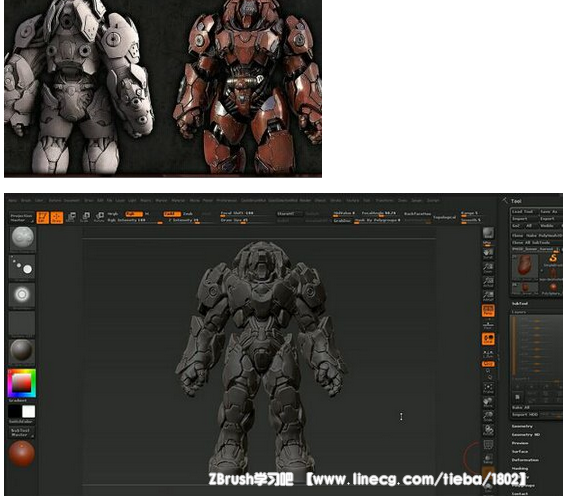Screen dimensions: 563x496
Task: Open the Document menu
Action: (x=72, y=200)
